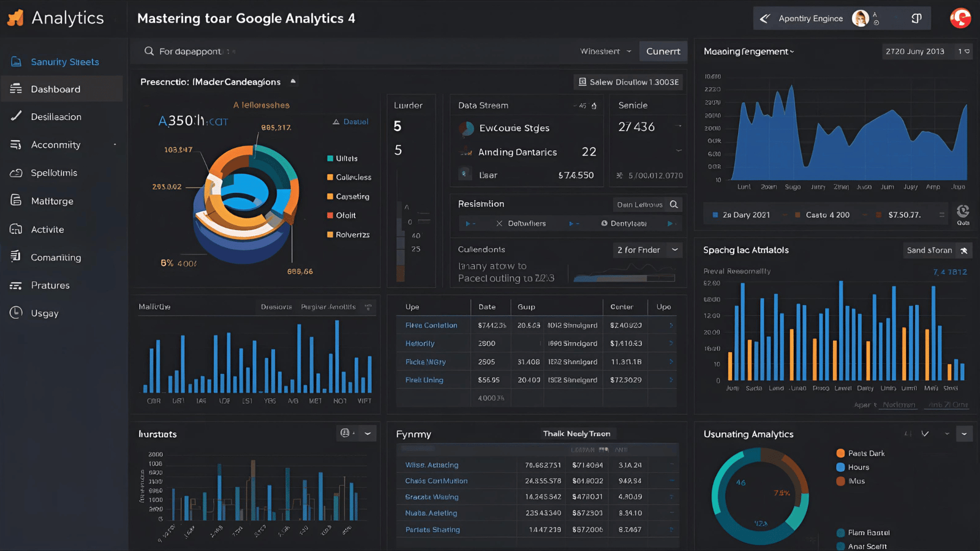Image resolution: width=980 pixels, height=551 pixels.
Task: Switch to the Cunertt tab
Action: [663, 51]
